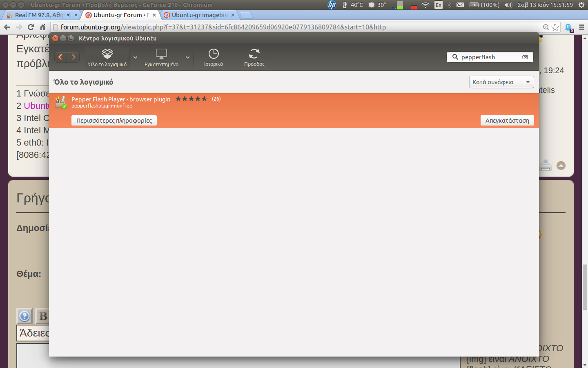Image resolution: width=588 pixels, height=368 pixels.
Task: Click the five-star rating of Pepper Flash
Action: click(x=191, y=99)
